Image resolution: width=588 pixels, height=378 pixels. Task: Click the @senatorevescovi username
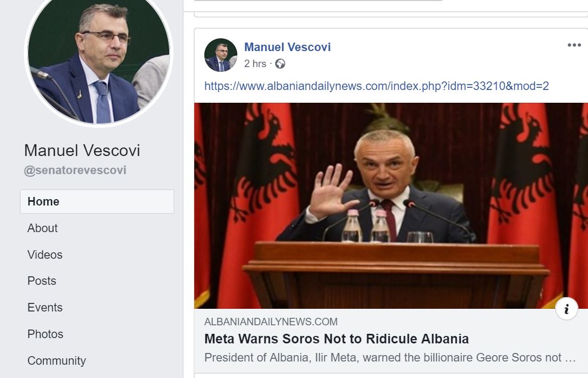tap(75, 170)
